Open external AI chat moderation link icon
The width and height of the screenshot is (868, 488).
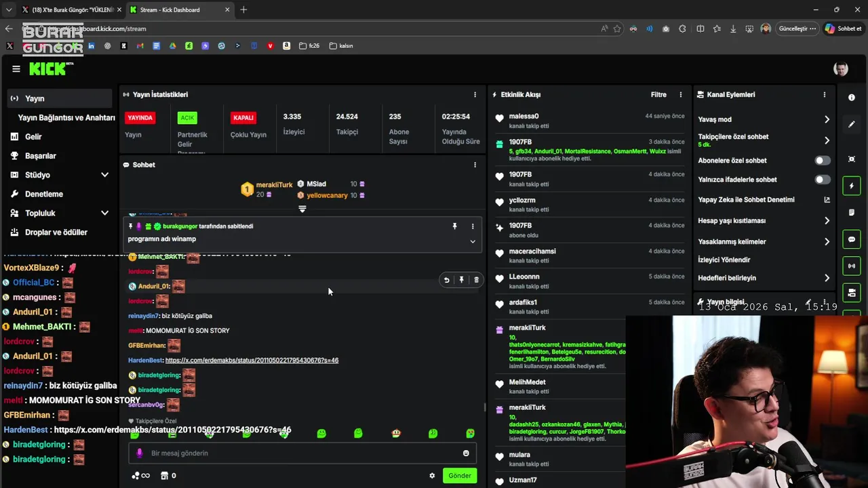(x=827, y=200)
